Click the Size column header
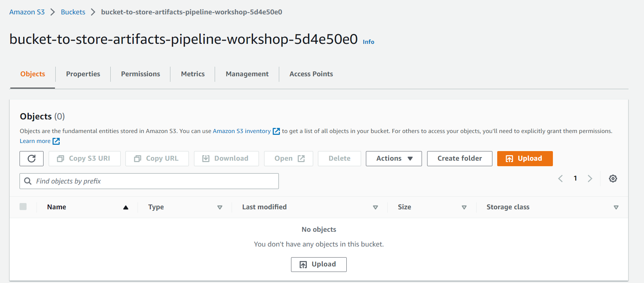The width and height of the screenshot is (644, 283). pyautogui.click(x=404, y=207)
